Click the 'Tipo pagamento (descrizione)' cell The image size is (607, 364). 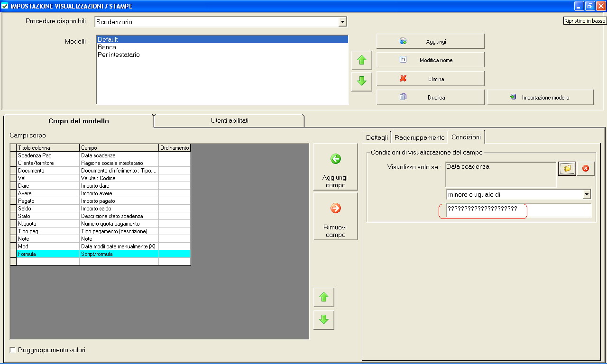point(119,231)
